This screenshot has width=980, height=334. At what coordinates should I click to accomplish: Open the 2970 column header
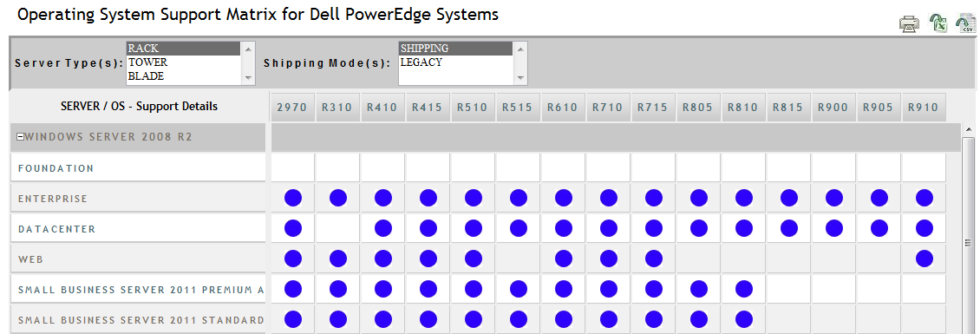tap(292, 108)
